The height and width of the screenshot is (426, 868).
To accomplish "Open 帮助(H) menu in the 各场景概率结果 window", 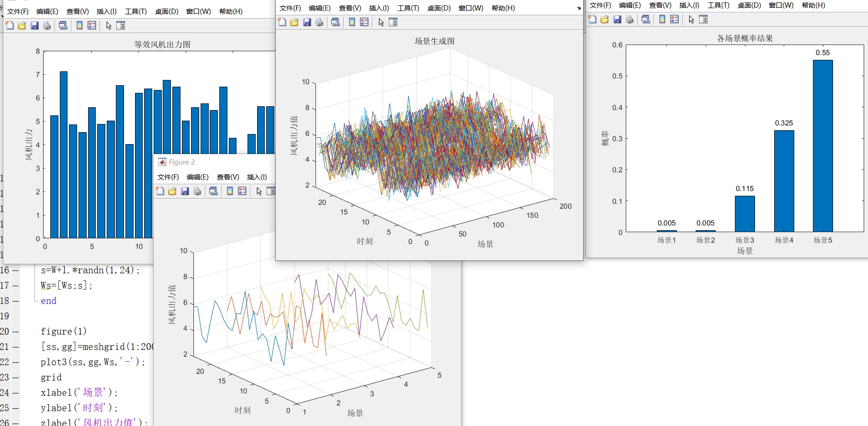I will (x=813, y=5).
